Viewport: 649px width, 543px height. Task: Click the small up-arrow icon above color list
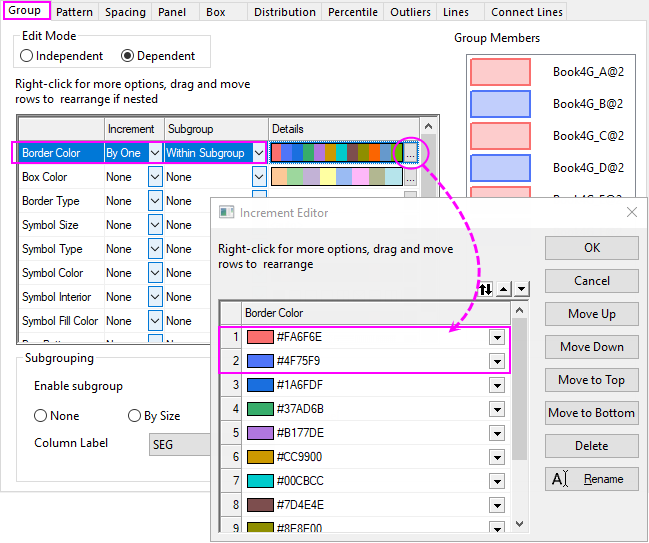click(504, 288)
